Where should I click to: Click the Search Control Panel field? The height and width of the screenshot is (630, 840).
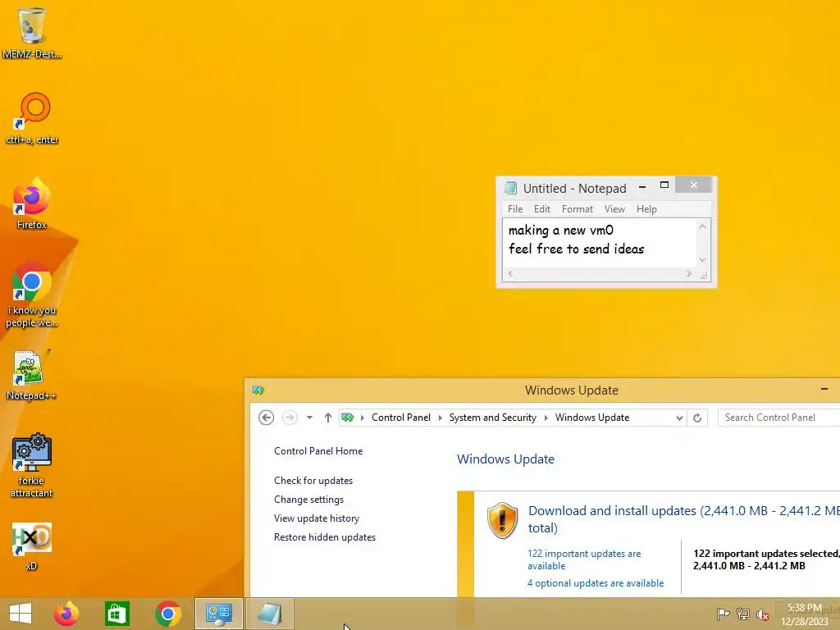coord(778,418)
